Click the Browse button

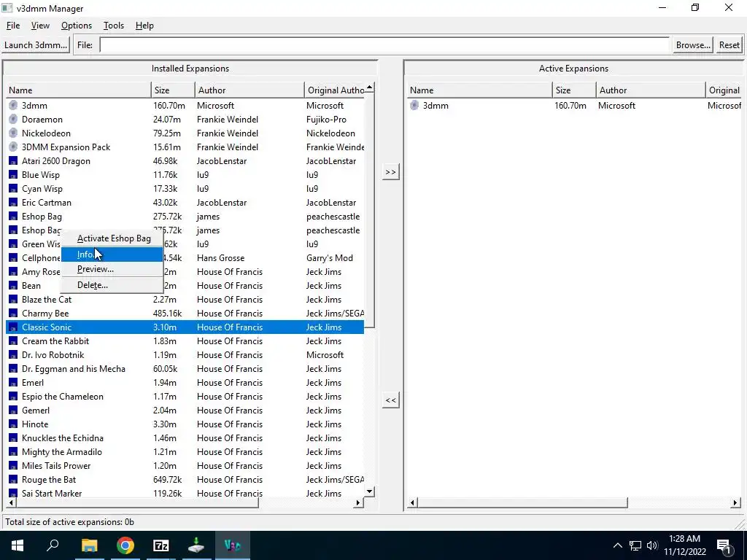[693, 44]
